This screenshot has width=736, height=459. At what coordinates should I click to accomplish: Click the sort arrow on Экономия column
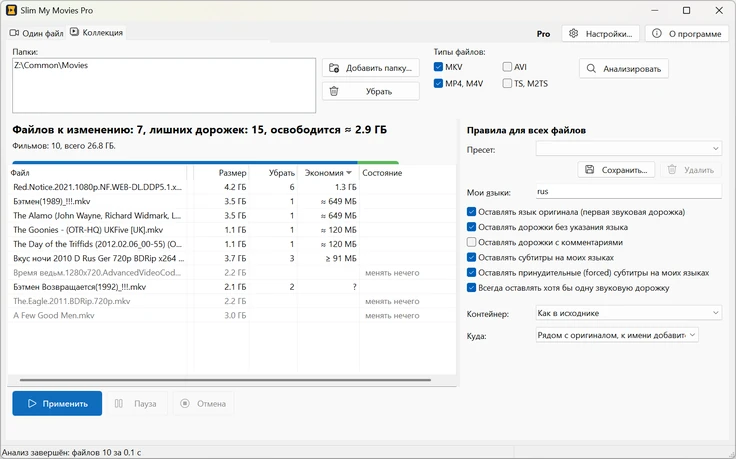coord(349,173)
